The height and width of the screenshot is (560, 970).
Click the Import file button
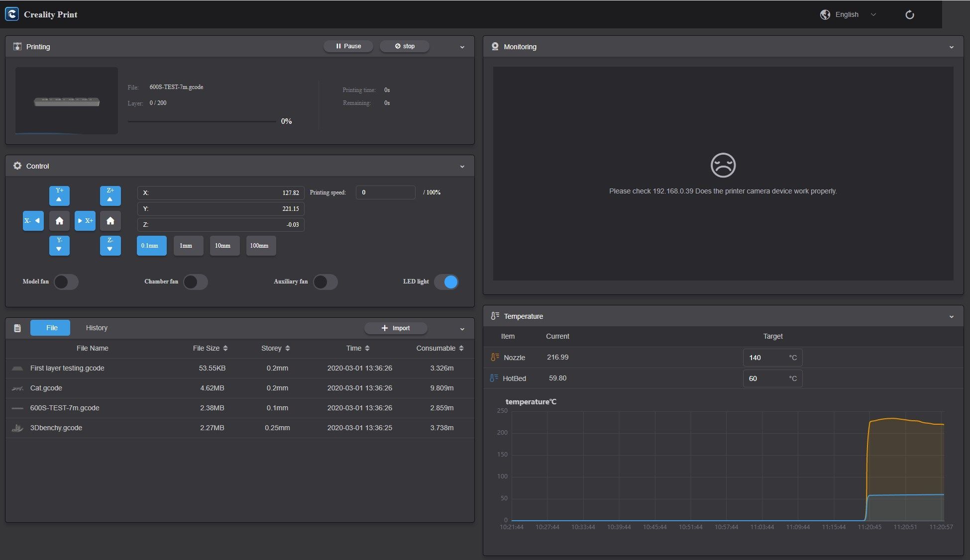(x=395, y=328)
